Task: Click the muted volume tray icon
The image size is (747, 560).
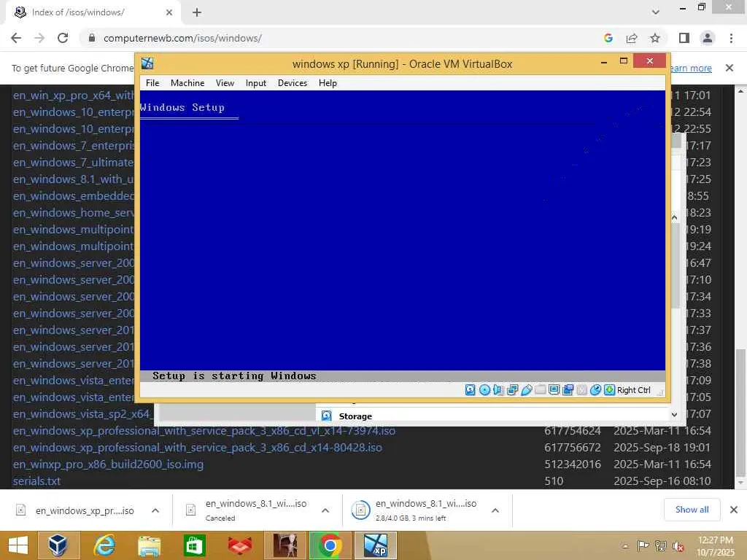Action: [x=678, y=546]
